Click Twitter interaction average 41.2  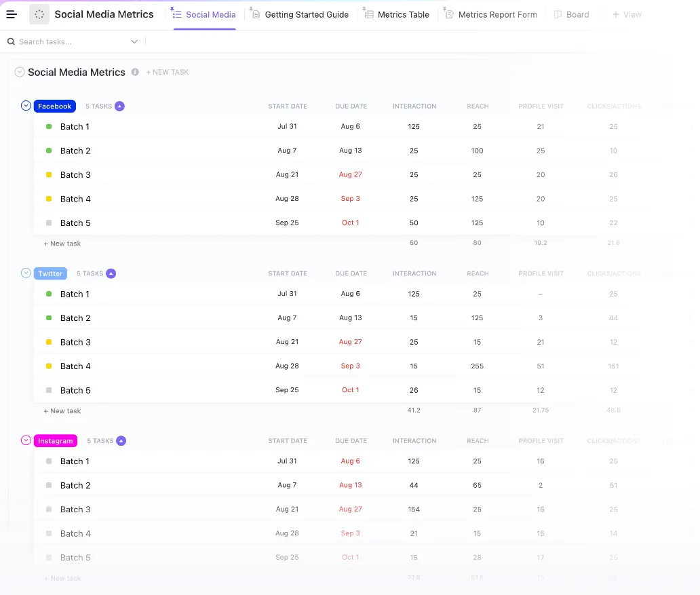(x=414, y=410)
